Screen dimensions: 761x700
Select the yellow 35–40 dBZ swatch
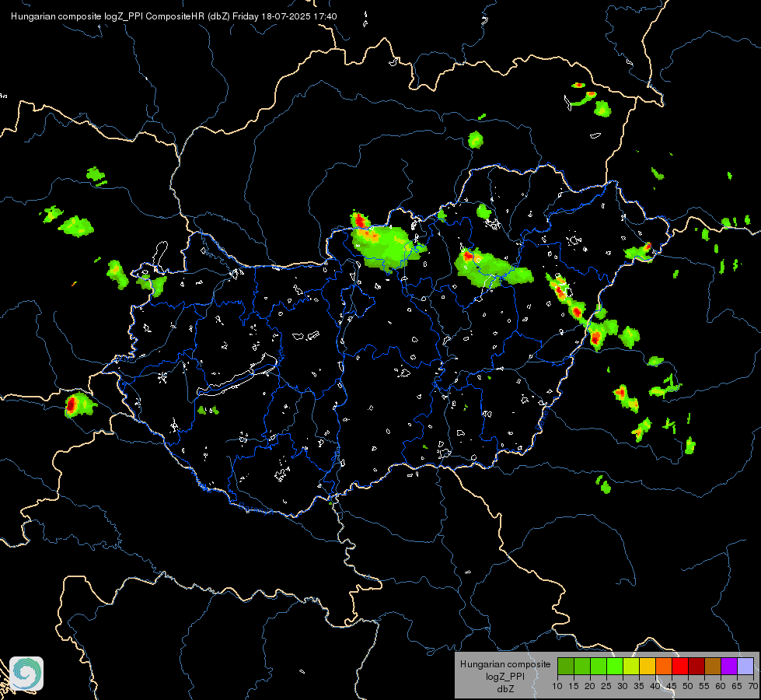tap(648, 666)
